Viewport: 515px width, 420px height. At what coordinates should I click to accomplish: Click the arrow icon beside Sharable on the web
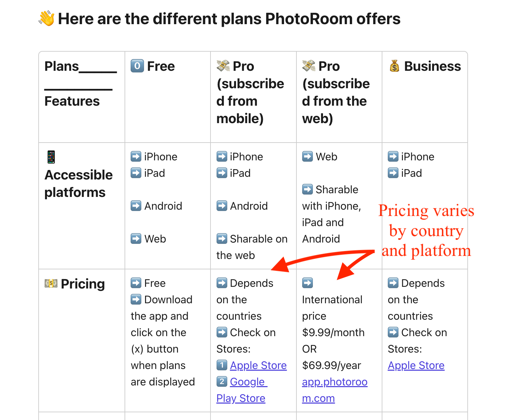222,239
